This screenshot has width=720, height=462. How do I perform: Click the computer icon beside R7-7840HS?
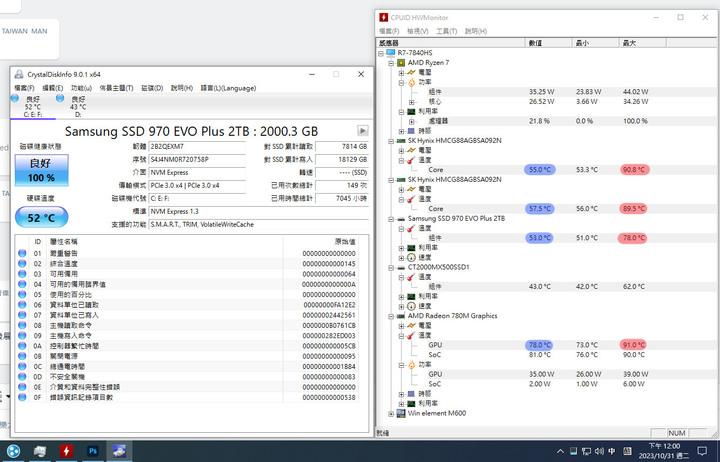coord(390,53)
